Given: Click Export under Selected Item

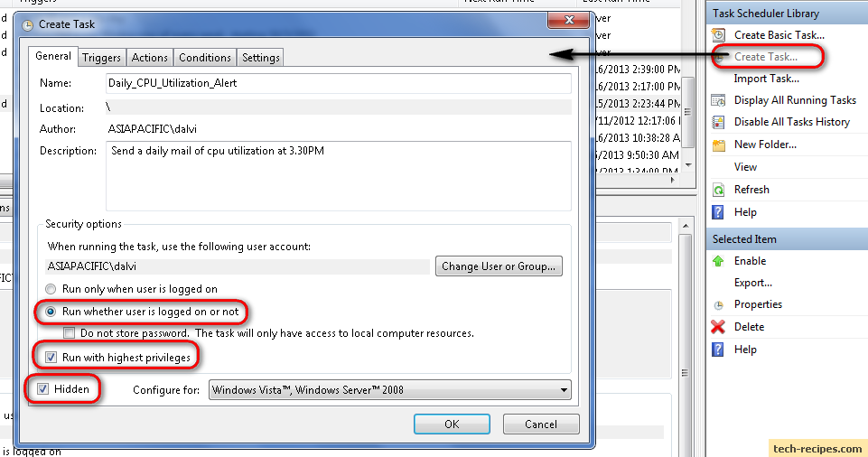Looking at the screenshot, I should point(753,283).
